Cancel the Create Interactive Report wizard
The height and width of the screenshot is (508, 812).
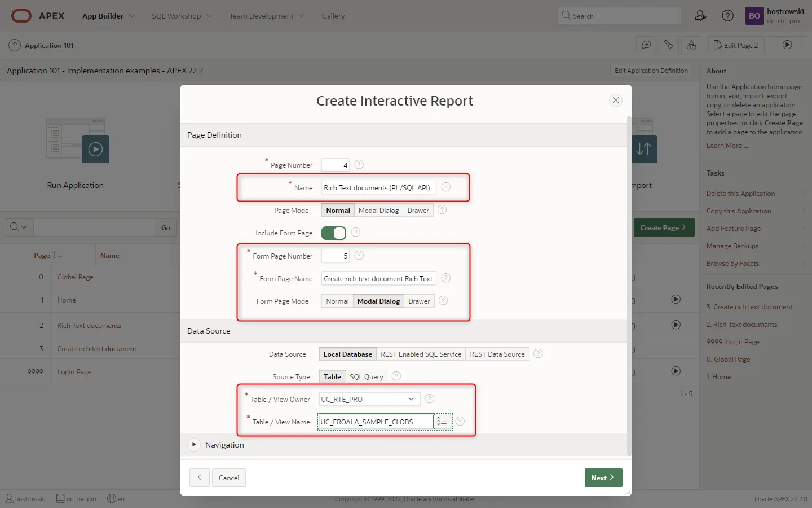pos(229,478)
